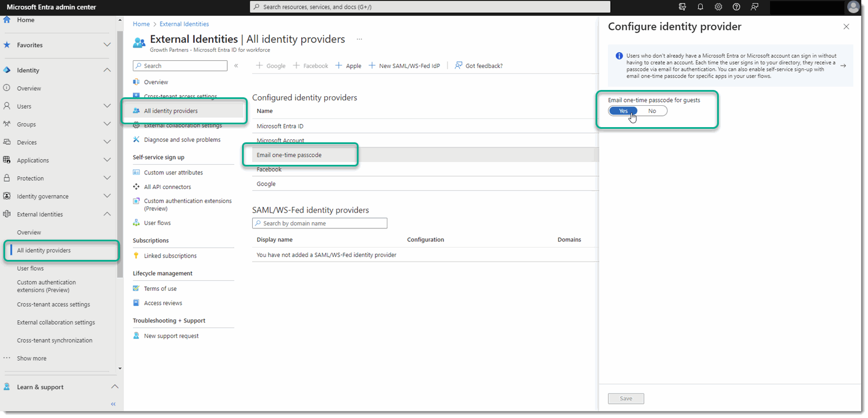Click the + Facebook toolbar button
Image resolution: width=868 pixels, height=418 pixels.
click(310, 66)
